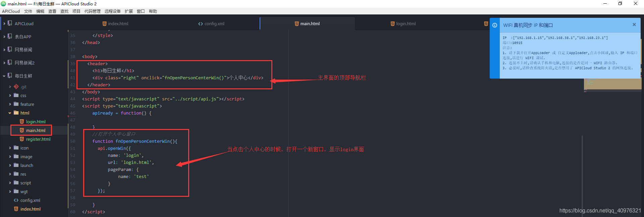This screenshot has height=217, width=644.
Task: Expand the 表白APP project node
Action: [4, 37]
